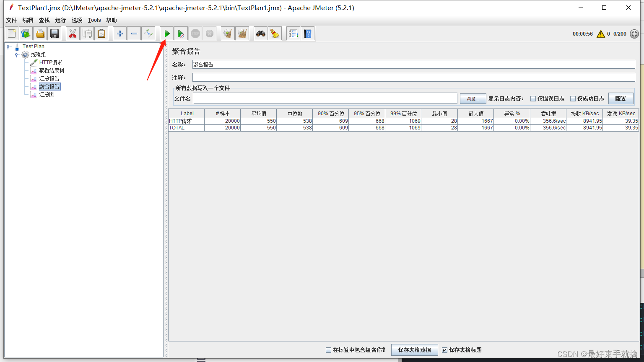Click the greyed Stop icon
This screenshot has height=362, width=644.
(x=195, y=34)
